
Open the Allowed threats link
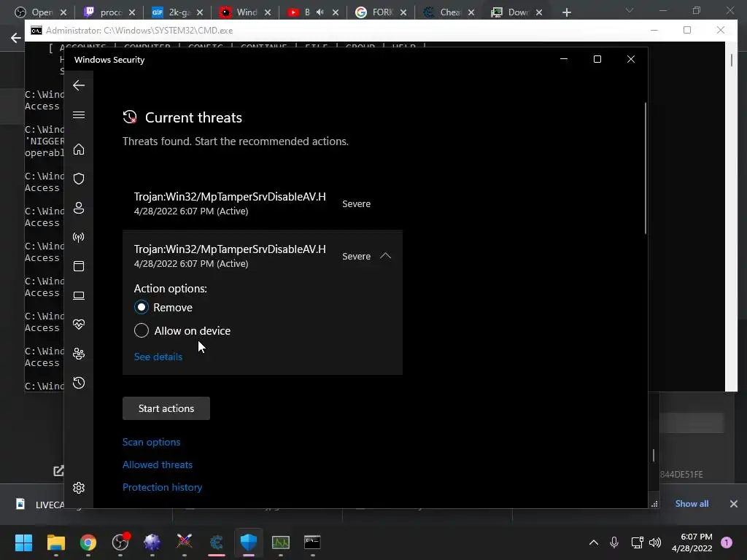point(158,464)
